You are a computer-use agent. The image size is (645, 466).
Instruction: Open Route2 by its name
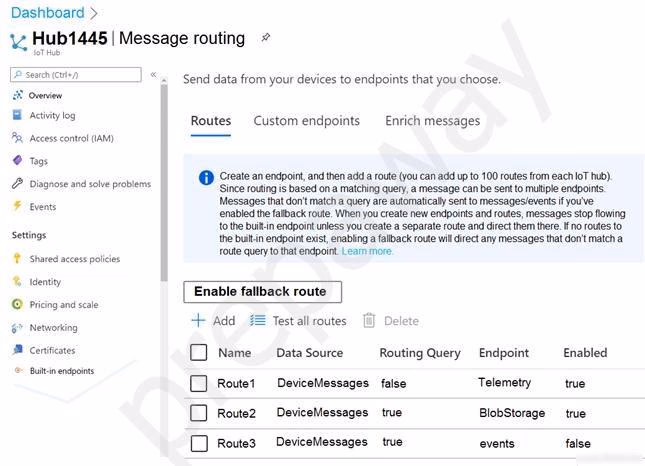[237, 413]
